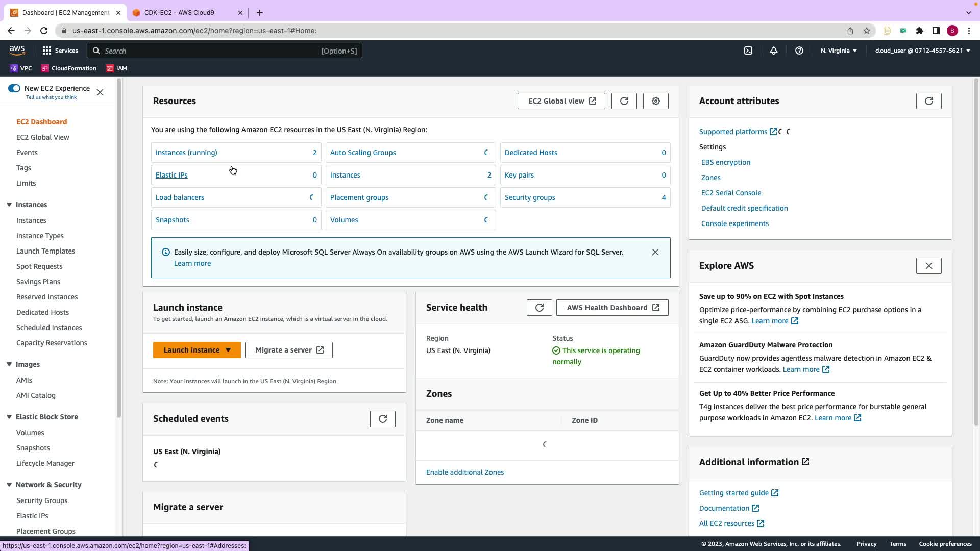Open Resources settings gear
This screenshot has width=980, height=551.
click(x=655, y=101)
